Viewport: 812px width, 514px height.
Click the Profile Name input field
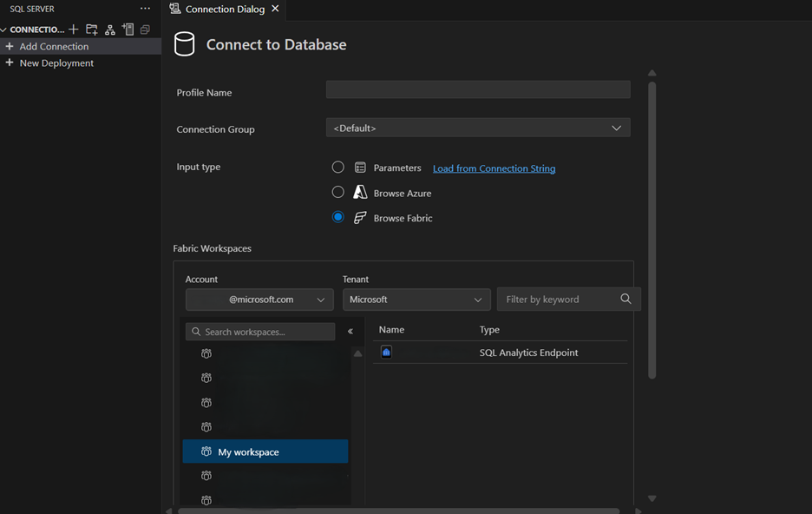click(x=477, y=90)
